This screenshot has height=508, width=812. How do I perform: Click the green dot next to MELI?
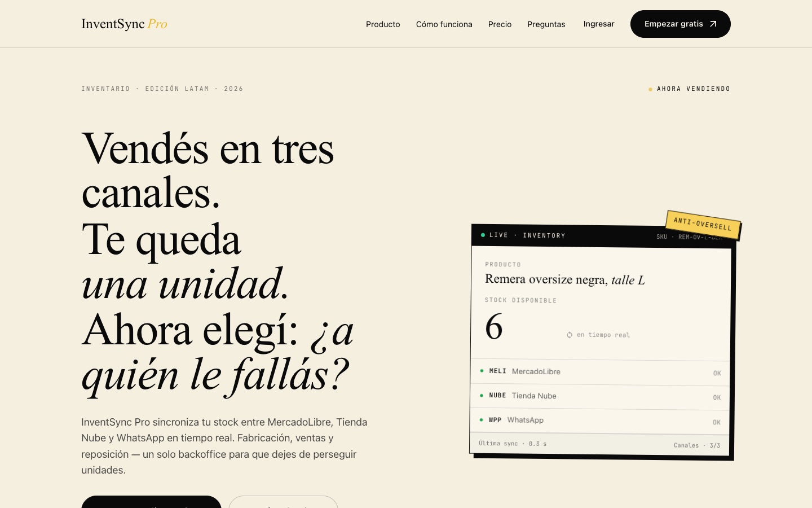point(482,371)
